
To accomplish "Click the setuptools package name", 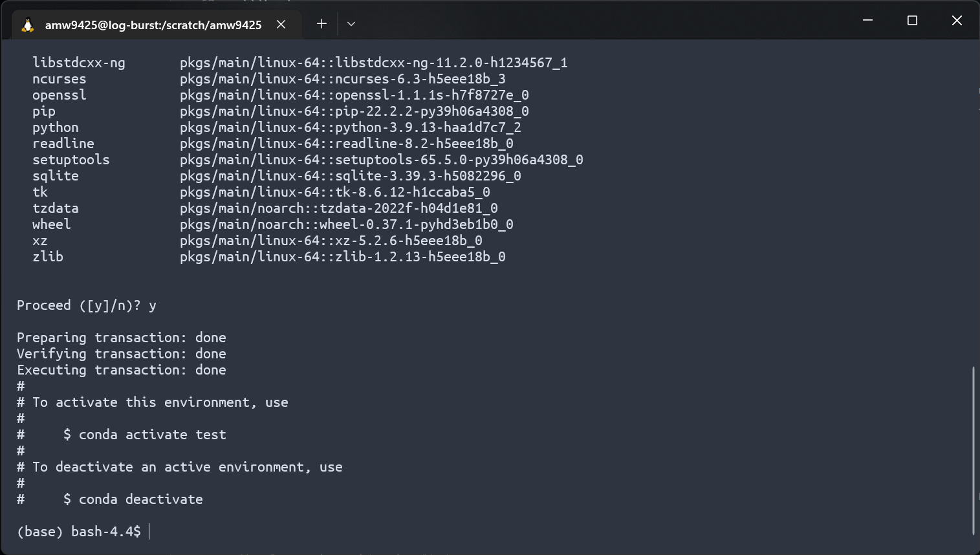I will point(71,160).
